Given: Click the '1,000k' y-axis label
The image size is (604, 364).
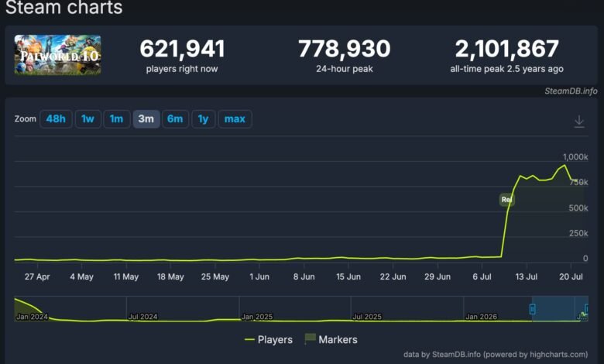Looking at the screenshot, I should pos(575,156).
